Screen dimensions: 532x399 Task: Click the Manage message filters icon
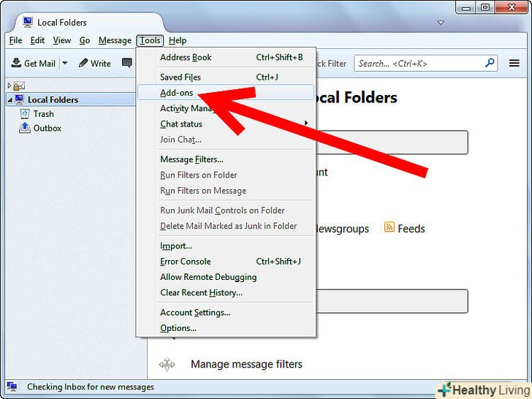click(167, 364)
